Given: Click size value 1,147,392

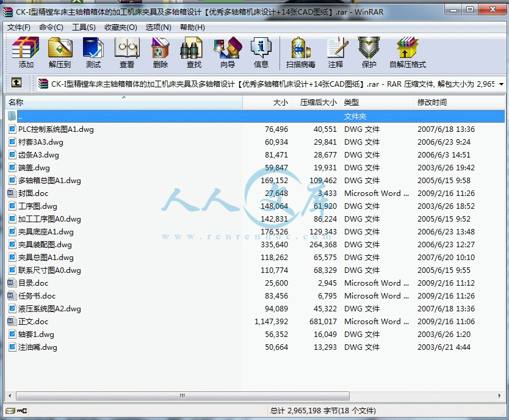Looking at the screenshot, I should (271, 322).
